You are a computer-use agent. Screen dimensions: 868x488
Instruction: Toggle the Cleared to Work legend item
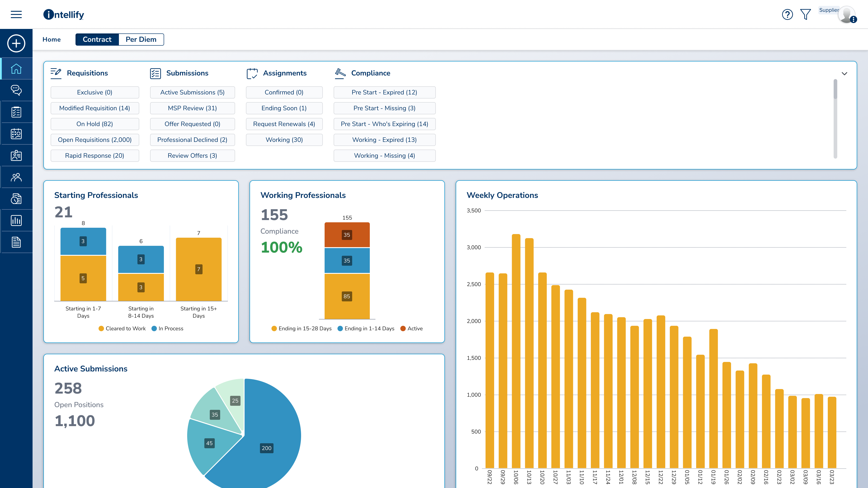(122, 328)
